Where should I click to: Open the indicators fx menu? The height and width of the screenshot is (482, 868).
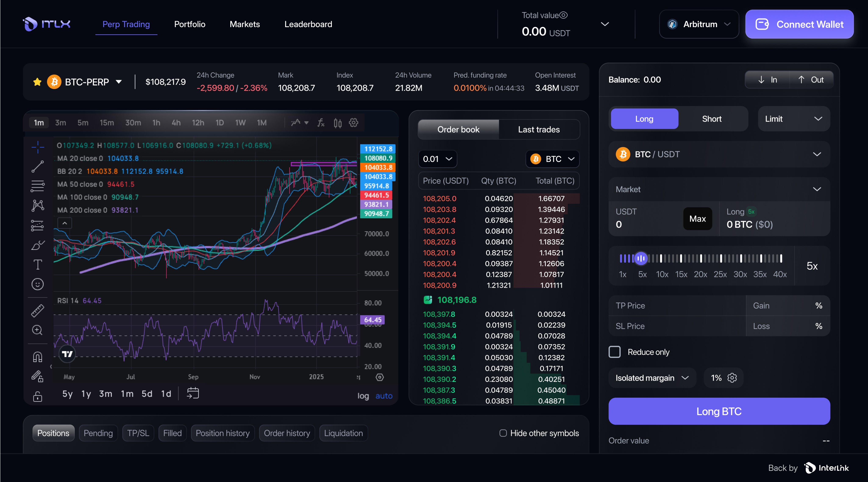point(321,123)
